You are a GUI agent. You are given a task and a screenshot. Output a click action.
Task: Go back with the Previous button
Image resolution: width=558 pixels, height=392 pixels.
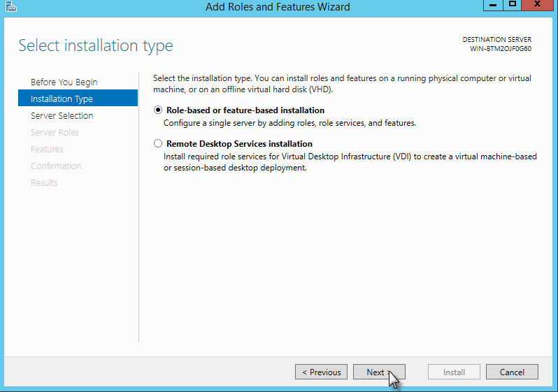321,372
